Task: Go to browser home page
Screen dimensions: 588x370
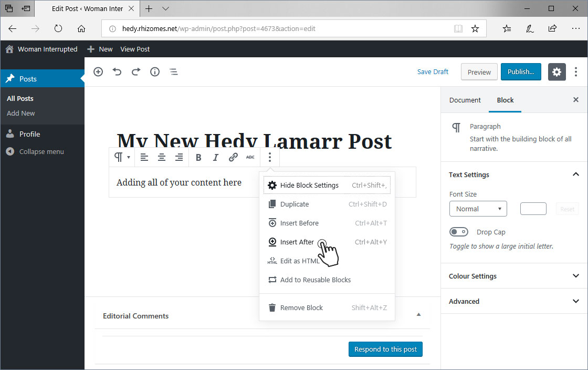Action: pos(81,28)
